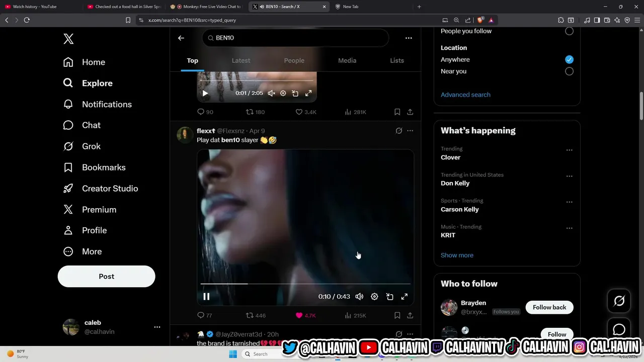Repost the post with 180 reposts
The width and height of the screenshot is (644, 362).
tap(255, 112)
